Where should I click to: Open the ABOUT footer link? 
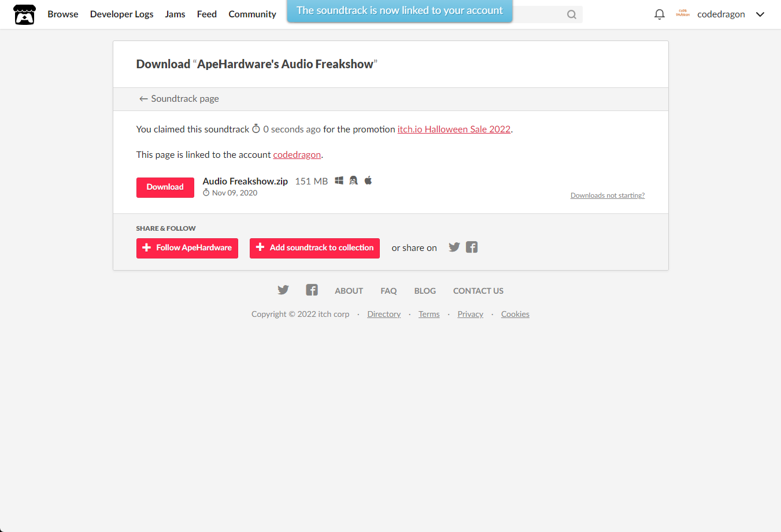[349, 291]
